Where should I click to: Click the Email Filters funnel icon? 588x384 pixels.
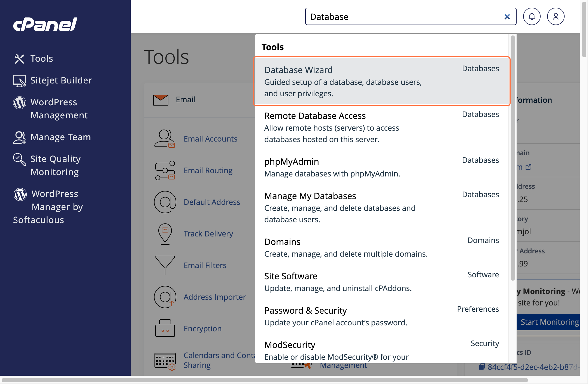pyautogui.click(x=165, y=265)
